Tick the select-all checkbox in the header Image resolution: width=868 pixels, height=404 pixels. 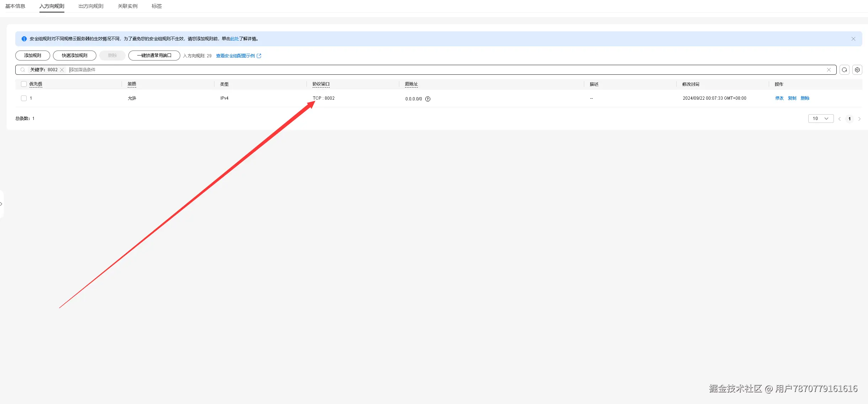pos(24,84)
